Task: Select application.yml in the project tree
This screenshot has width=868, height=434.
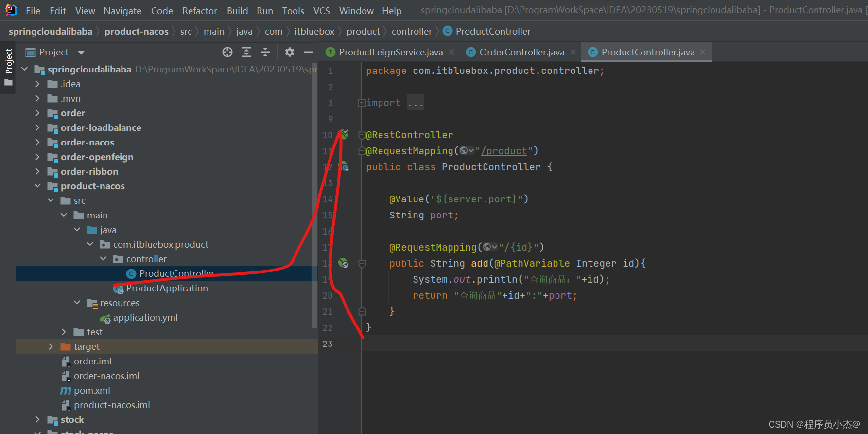Action: 145,317
